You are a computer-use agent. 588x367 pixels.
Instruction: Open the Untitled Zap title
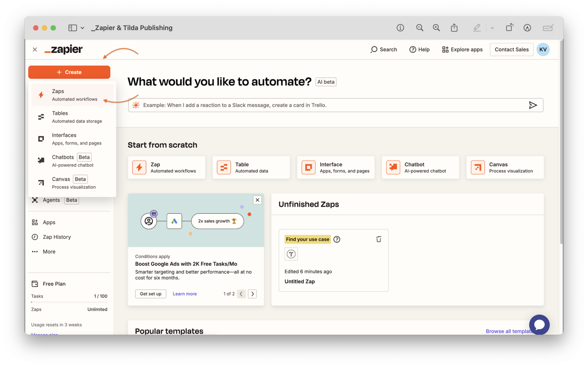click(300, 282)
